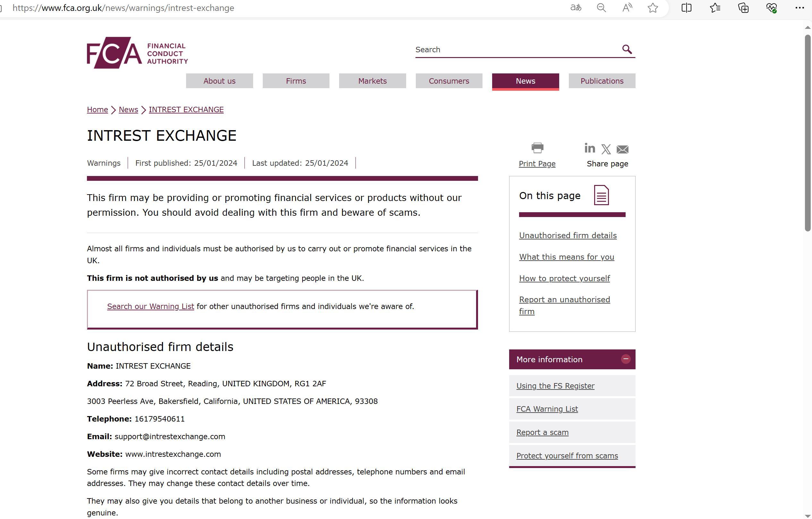
Task: Open browser Settings and more menu
Action: (799, 8)
